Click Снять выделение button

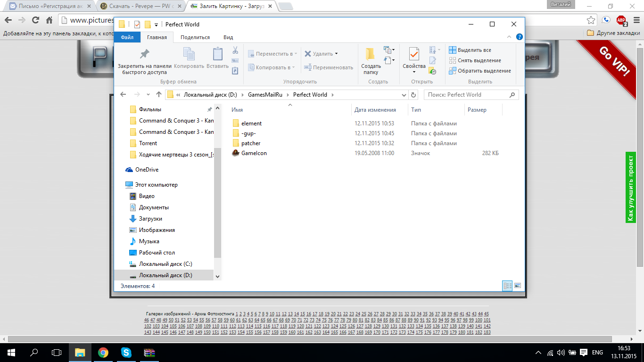tap(475, 60)
